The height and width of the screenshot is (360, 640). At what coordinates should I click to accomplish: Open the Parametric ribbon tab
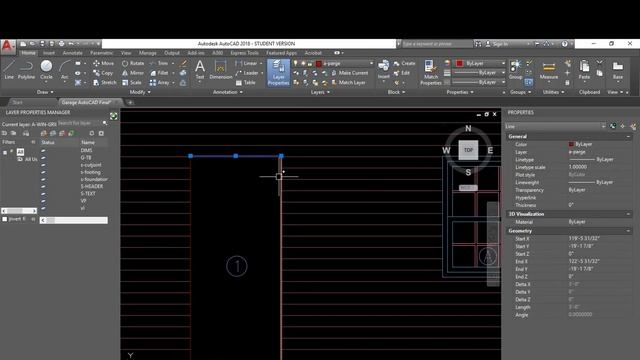(102, 53)
